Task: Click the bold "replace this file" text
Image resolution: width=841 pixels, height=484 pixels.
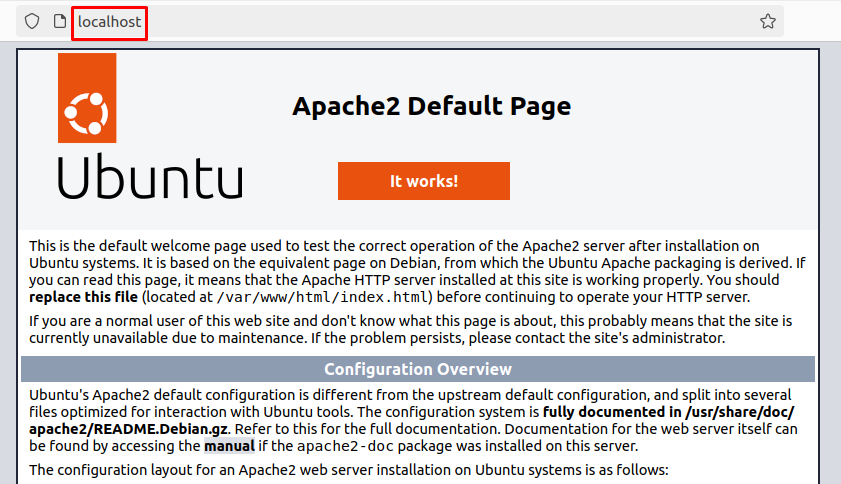Action: click(x=83, y=297)
